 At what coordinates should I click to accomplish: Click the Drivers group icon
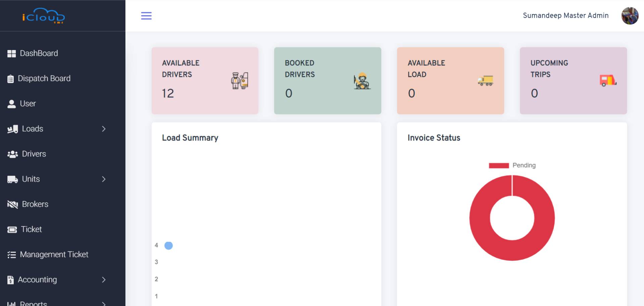13,154
